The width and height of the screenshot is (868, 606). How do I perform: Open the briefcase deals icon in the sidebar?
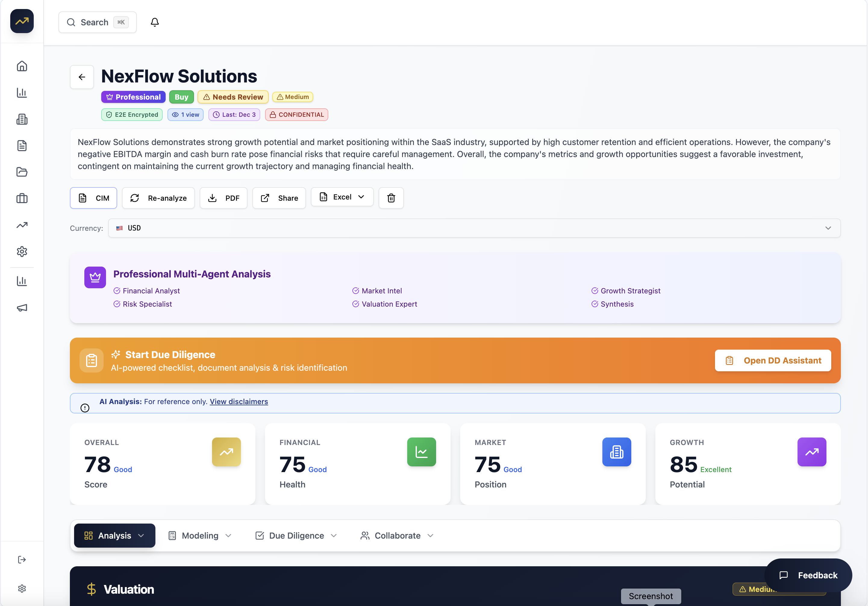22,198
